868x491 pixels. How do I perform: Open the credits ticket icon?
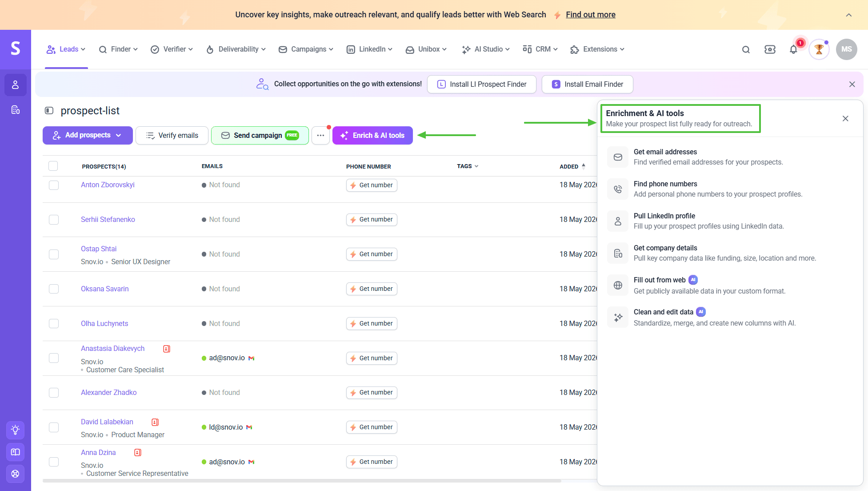pos(770,49)
